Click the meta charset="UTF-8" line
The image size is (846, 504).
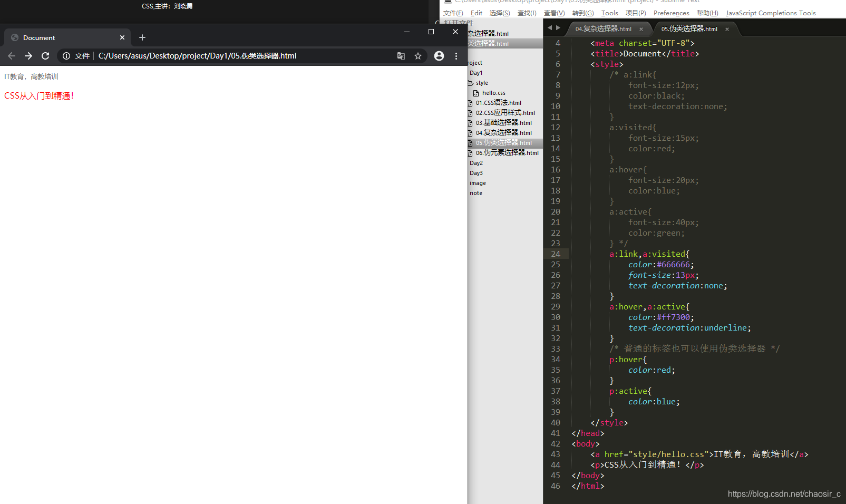click(643, 43)
